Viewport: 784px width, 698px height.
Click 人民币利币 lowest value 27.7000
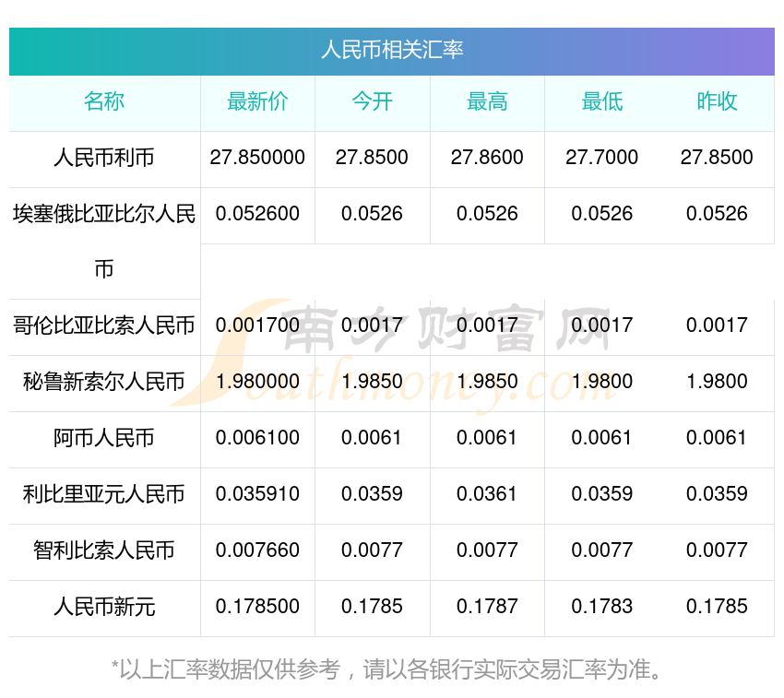pyautogui.click(x=602, y=158)
